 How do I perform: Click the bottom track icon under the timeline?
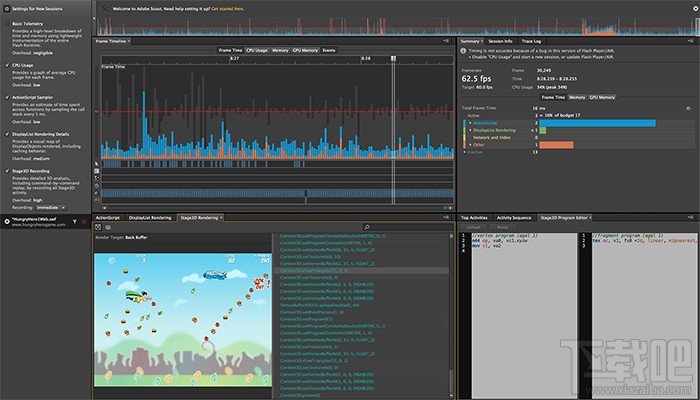point(97,200)
